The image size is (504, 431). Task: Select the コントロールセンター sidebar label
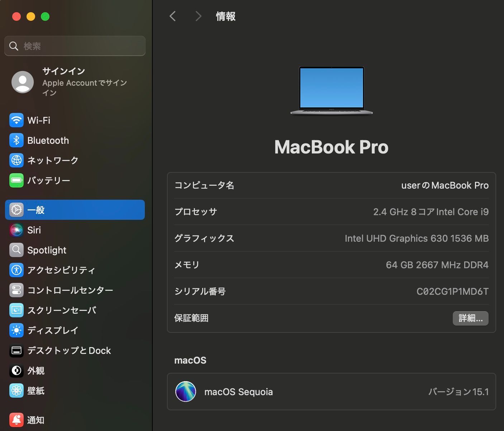pyautogui.click(x=70, y=290)
